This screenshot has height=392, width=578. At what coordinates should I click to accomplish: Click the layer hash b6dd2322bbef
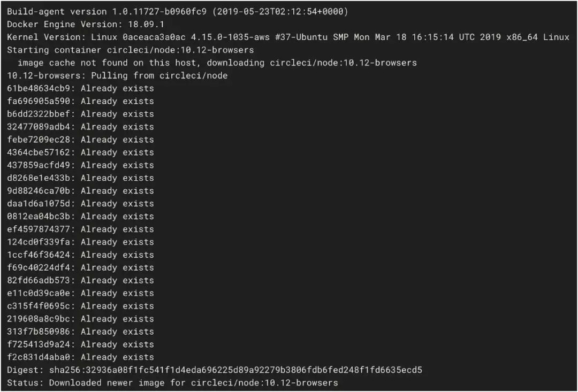coord(41,114)
